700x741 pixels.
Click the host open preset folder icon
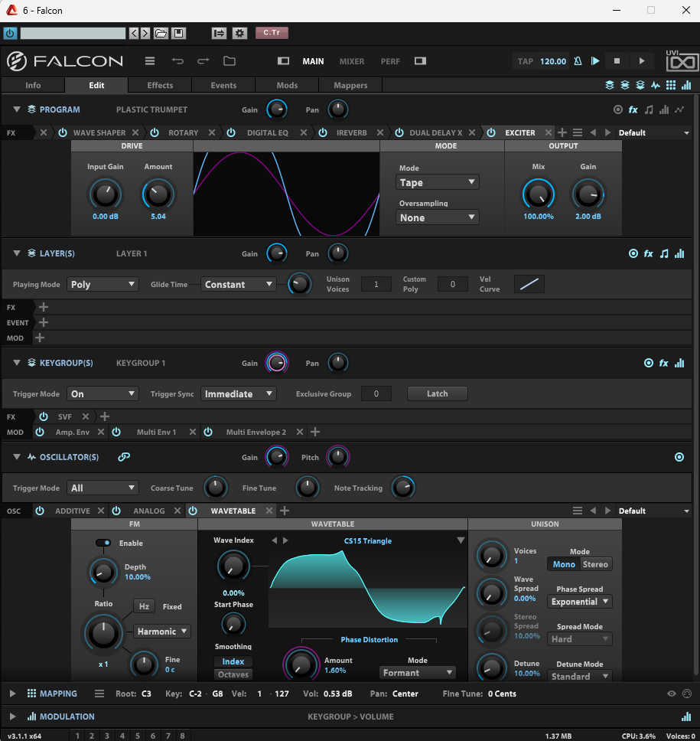161,33
